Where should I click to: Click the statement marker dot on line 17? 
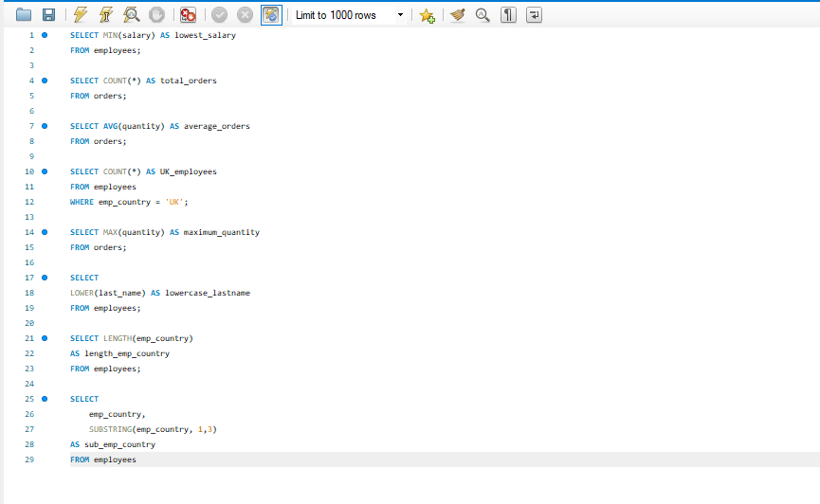pyautogui.click(x=45, y=278)
